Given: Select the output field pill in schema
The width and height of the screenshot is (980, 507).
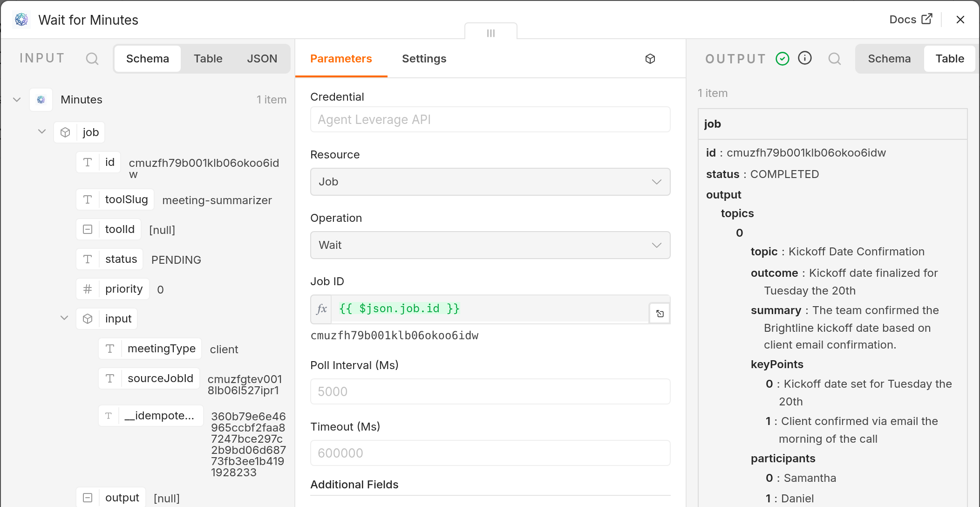Looking at the screenshot, I should tap(111, 498).
